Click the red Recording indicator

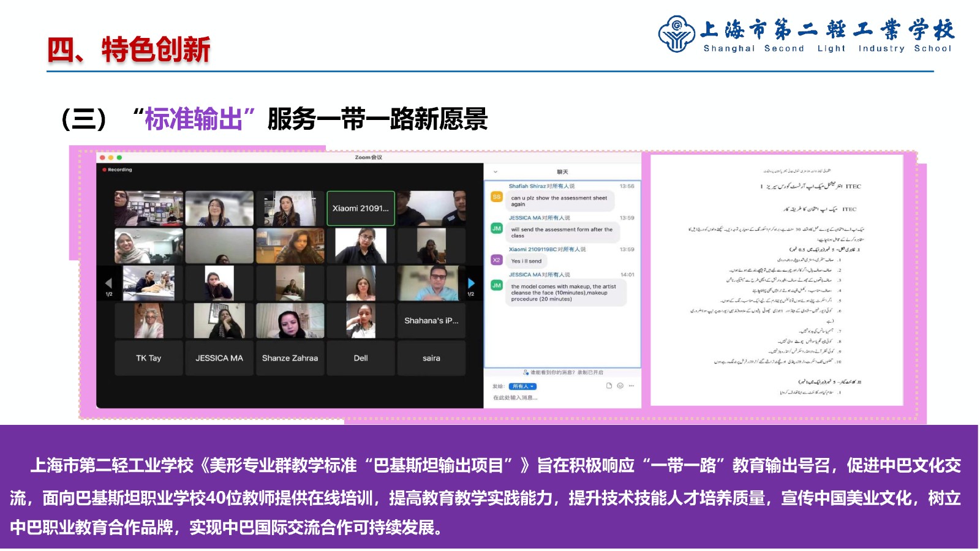[x=117, y=170]
